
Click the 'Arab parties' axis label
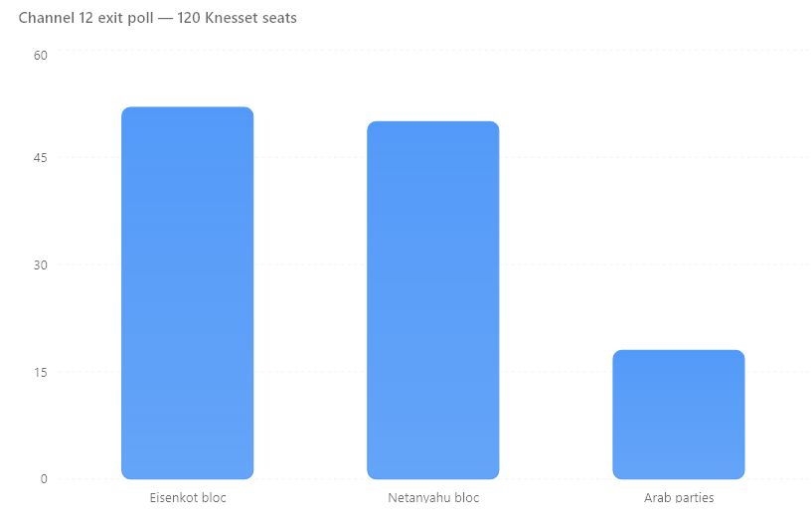pyautogui.click(x=679, y=497)
